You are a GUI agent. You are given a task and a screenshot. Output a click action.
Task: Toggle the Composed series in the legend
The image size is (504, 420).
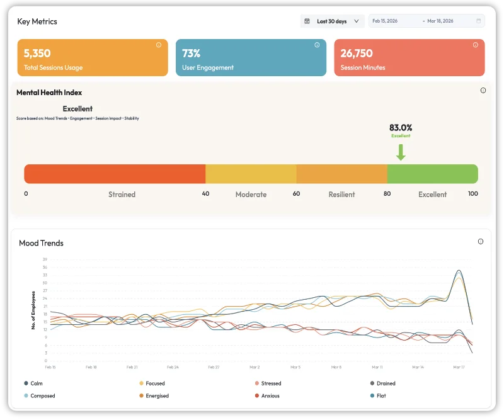40,396
